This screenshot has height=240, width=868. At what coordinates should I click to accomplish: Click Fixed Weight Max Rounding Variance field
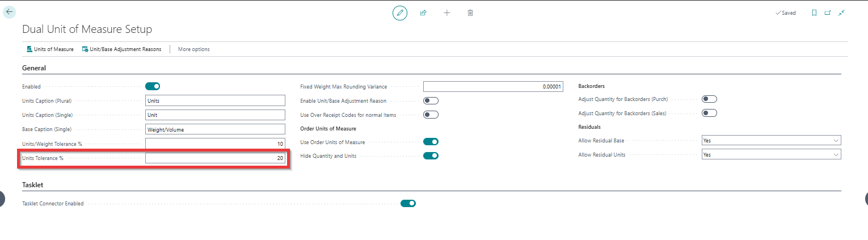point(493,87)
